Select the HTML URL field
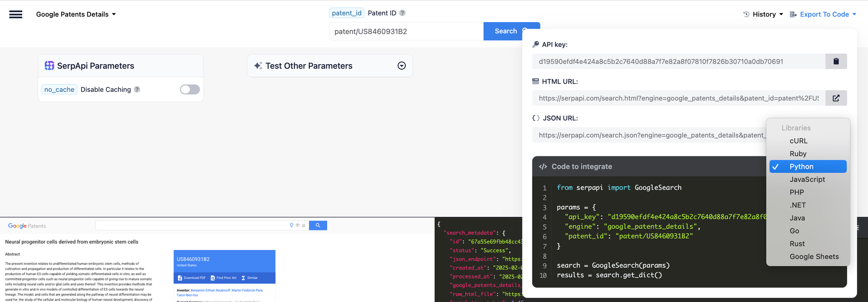This screenshot has width=868, height=302. tap(679, 98)
